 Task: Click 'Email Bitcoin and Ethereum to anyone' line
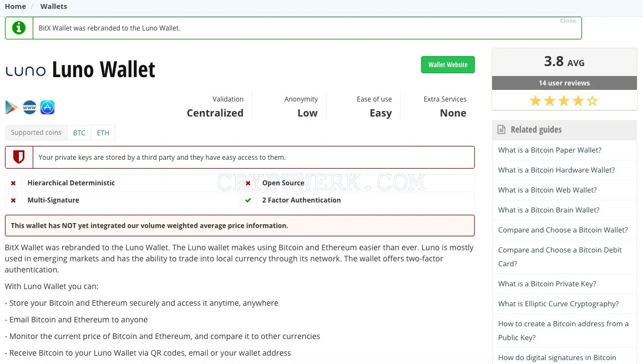(x=76, y=320)
